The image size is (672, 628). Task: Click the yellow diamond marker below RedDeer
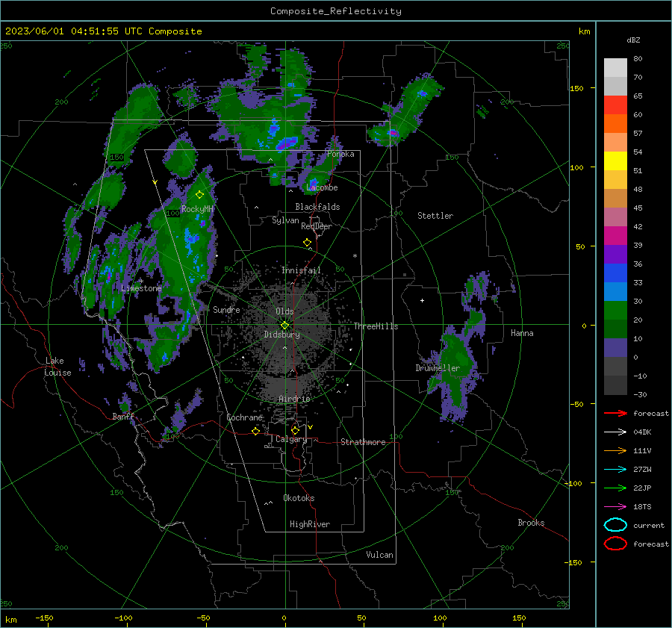tap(307, 243)
